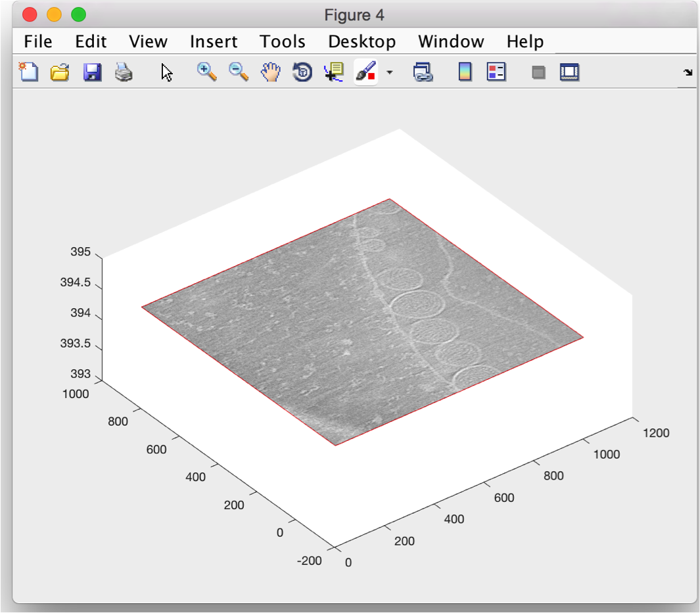Click the grayscale image surface in the plot
This screenshot has height=613, width=700.
pos(362,321)
